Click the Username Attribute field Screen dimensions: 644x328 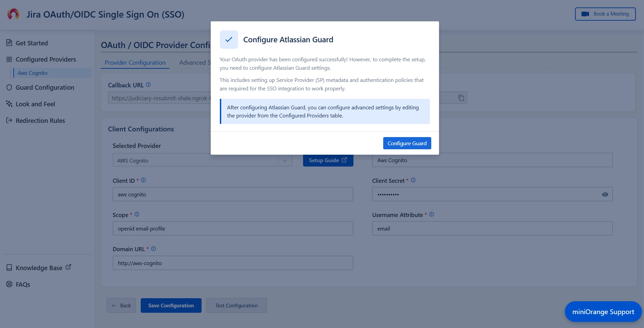(x=492, y=228)
